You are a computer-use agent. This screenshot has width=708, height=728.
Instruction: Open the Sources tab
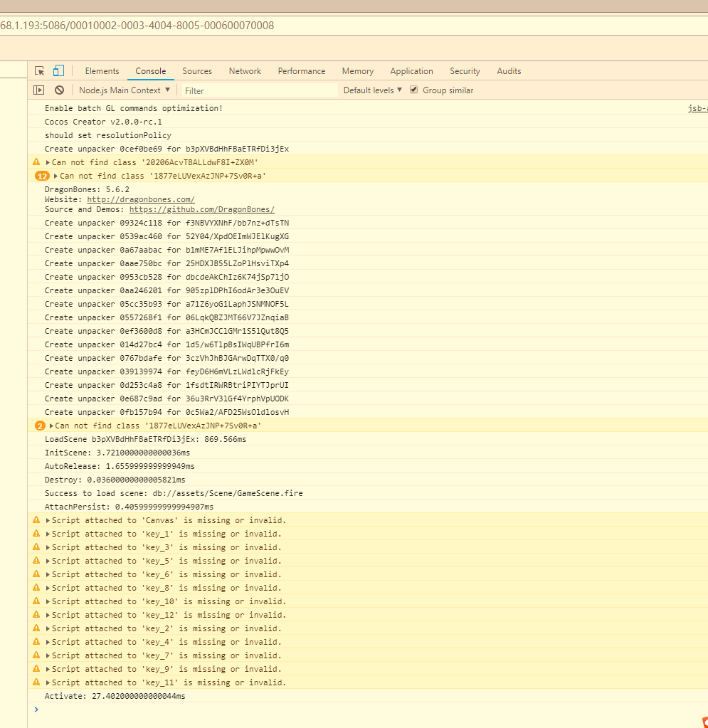pyautogui.click(x=197, y=71)
